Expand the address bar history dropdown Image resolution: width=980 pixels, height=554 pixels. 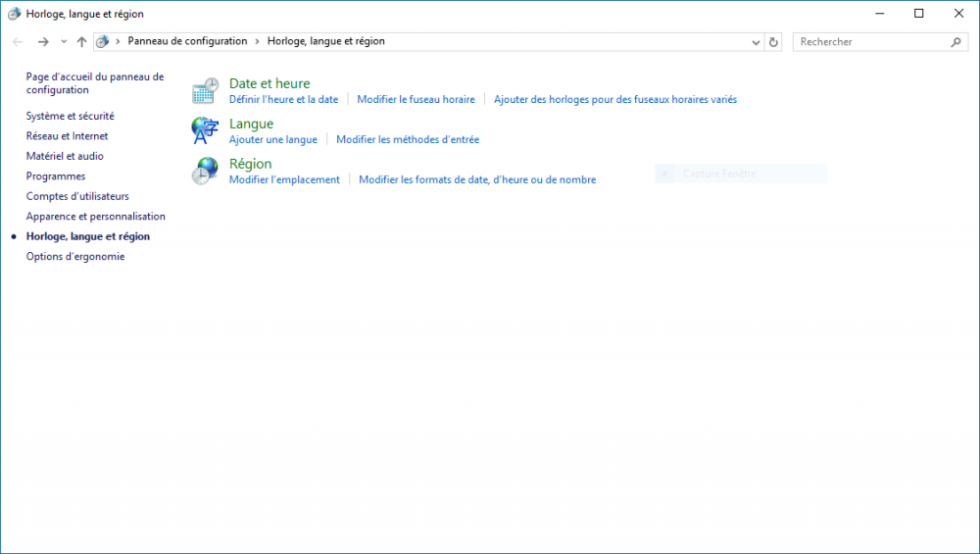click(x=756, y=42)
